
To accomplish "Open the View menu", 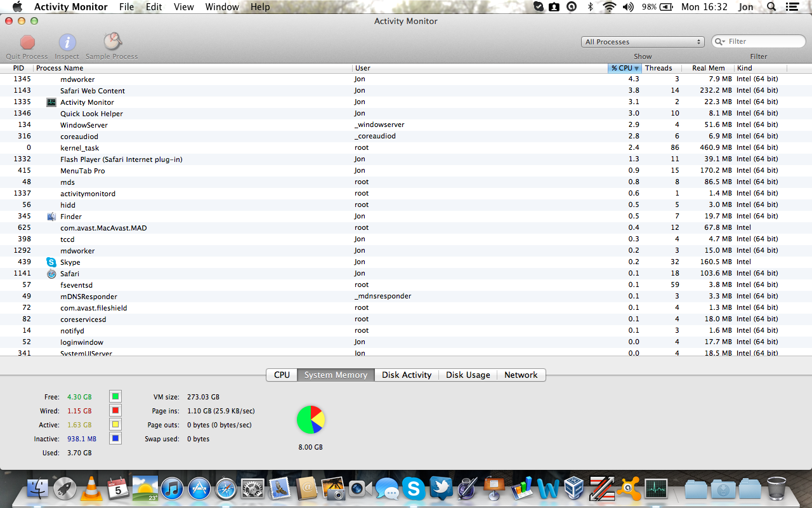I will pos(184,7).
